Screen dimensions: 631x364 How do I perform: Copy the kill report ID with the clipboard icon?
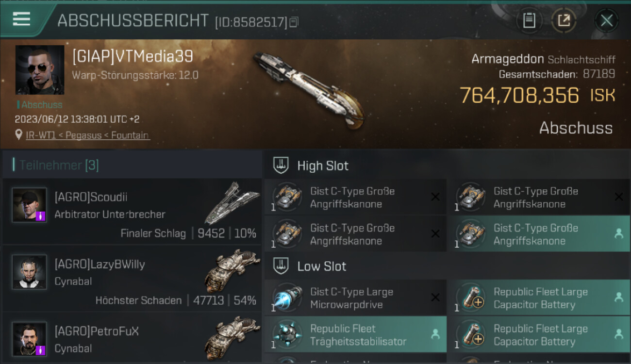294,22
